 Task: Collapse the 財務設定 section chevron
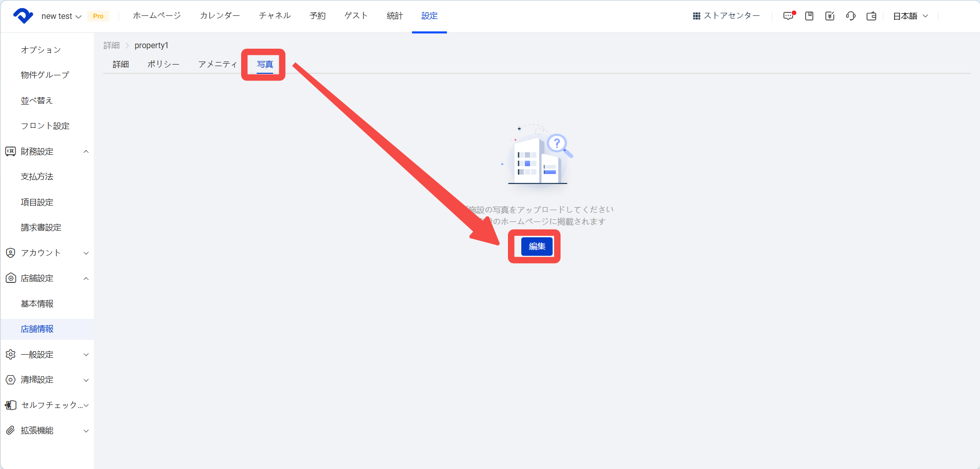[86, 151]
